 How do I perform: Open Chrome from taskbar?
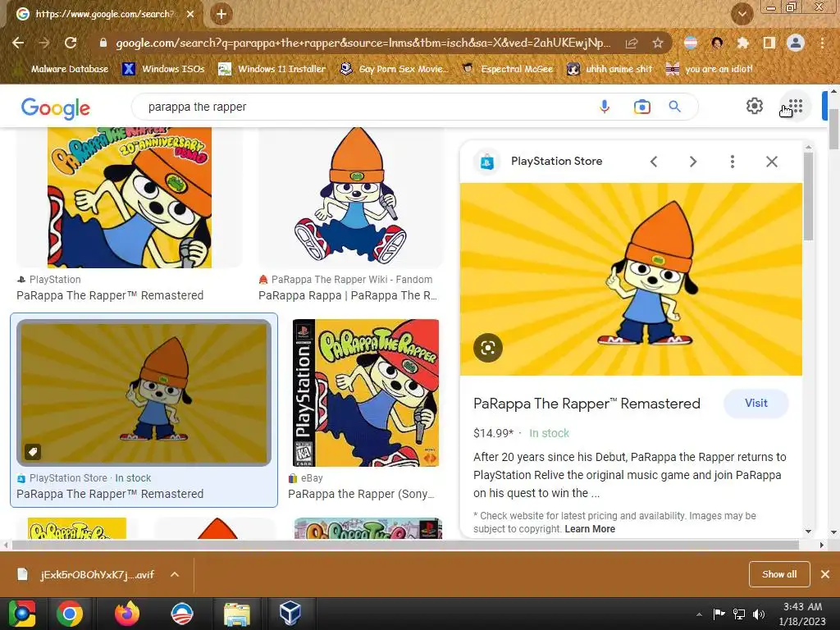pos(70,614)
